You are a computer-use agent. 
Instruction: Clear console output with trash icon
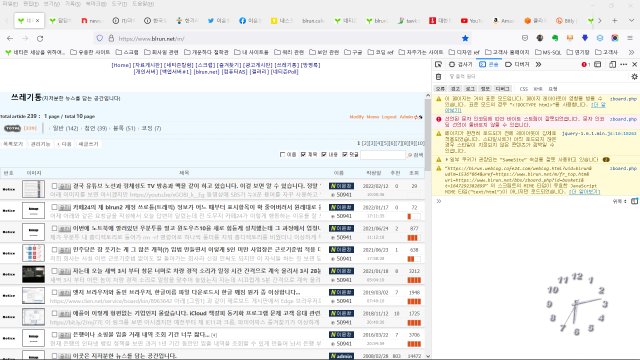(x=438, y=76)
